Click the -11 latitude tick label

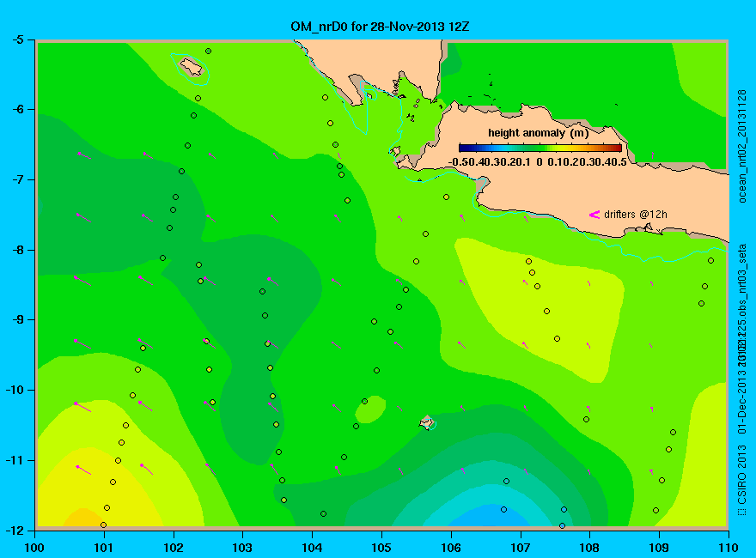point(14,460)
